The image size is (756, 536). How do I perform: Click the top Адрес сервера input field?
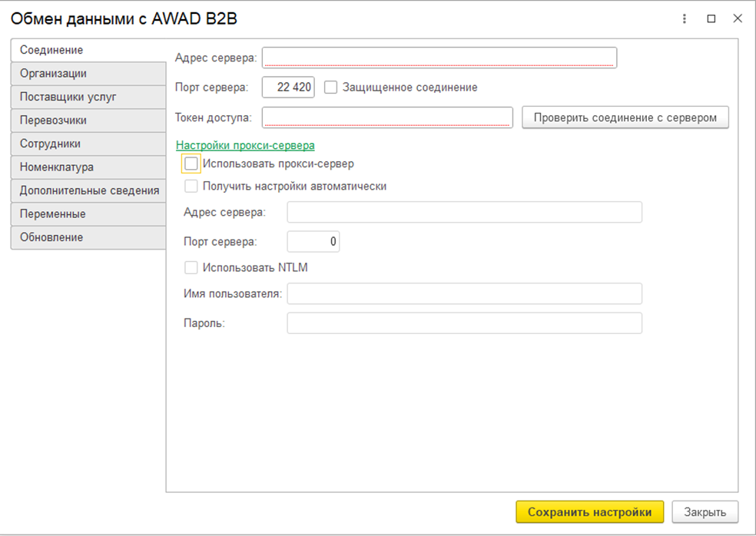(x=439, y=58)
